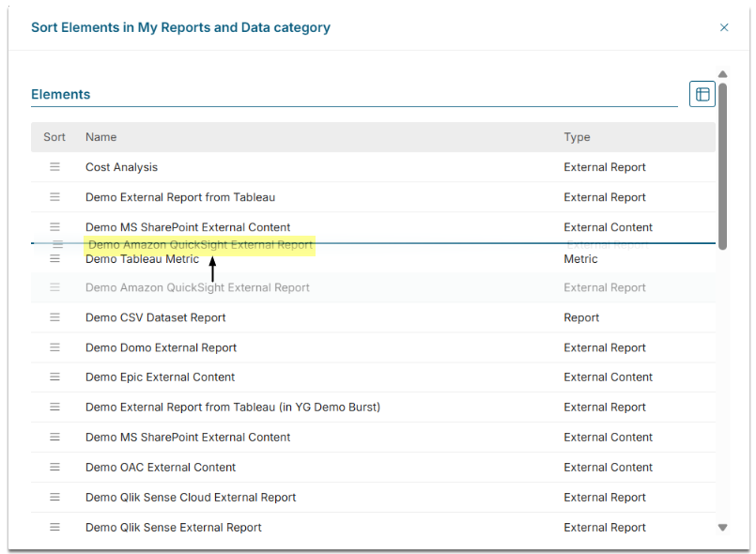This screenshot has width=756, height=554.
Task: Click the drag handle for Demo MS SharePoint External Content
Action: 54,226
